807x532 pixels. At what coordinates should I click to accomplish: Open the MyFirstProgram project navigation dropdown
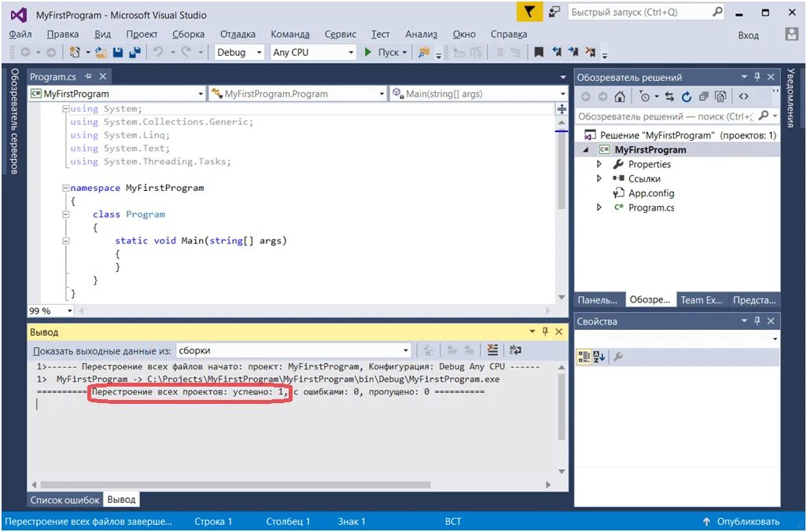click(117, 94)
